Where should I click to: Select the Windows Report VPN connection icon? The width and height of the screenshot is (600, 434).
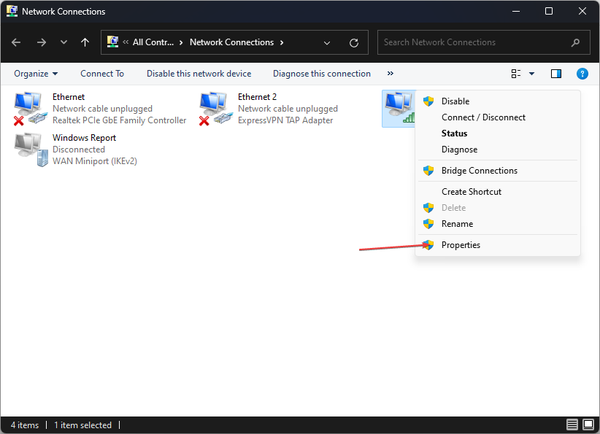[31, 150]
